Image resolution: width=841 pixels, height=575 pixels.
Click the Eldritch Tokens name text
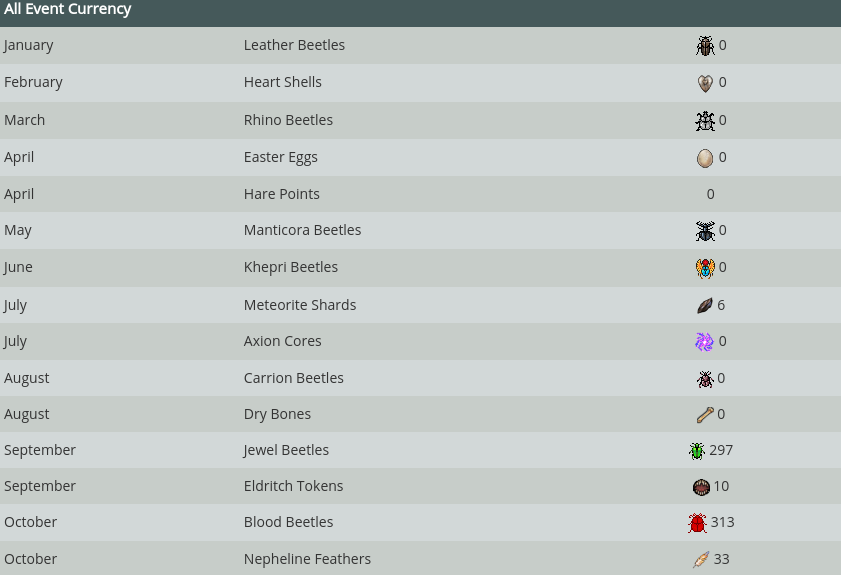point(293,486)
